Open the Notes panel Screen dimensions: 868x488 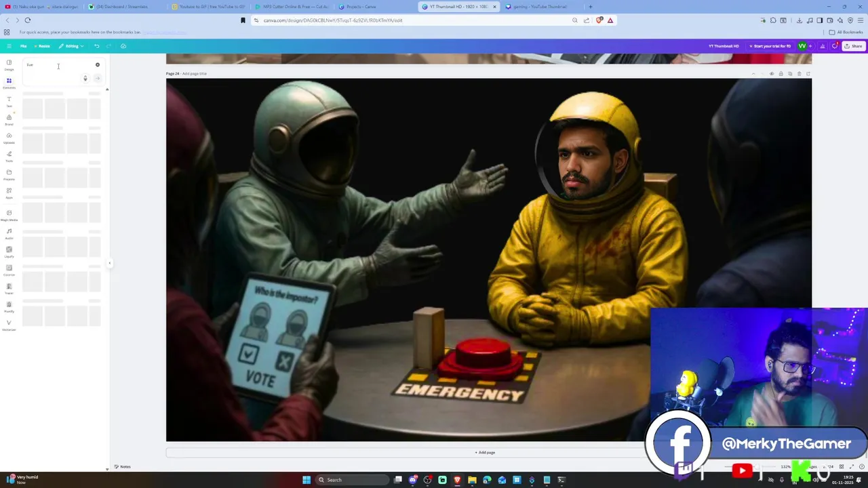point(123,466)
